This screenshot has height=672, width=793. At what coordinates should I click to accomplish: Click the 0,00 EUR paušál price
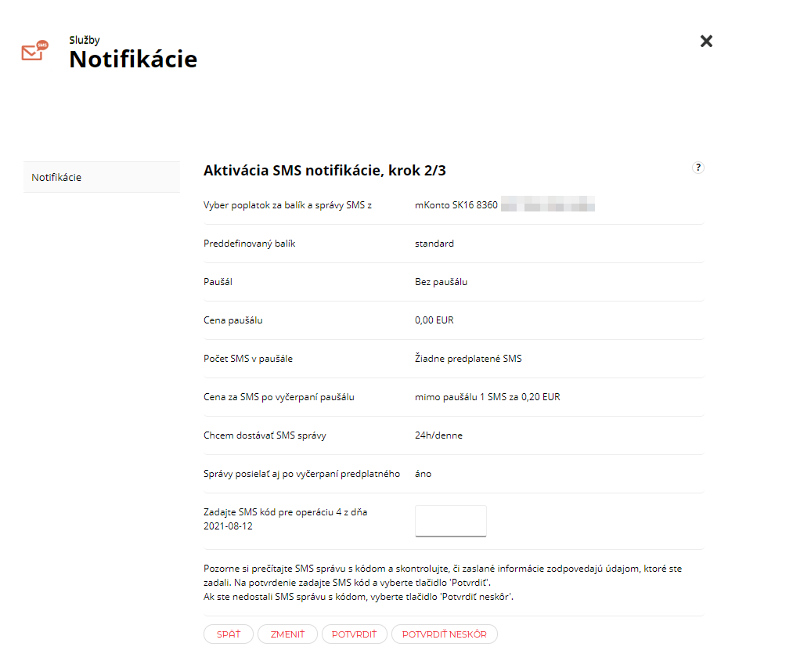coord(434,320)
